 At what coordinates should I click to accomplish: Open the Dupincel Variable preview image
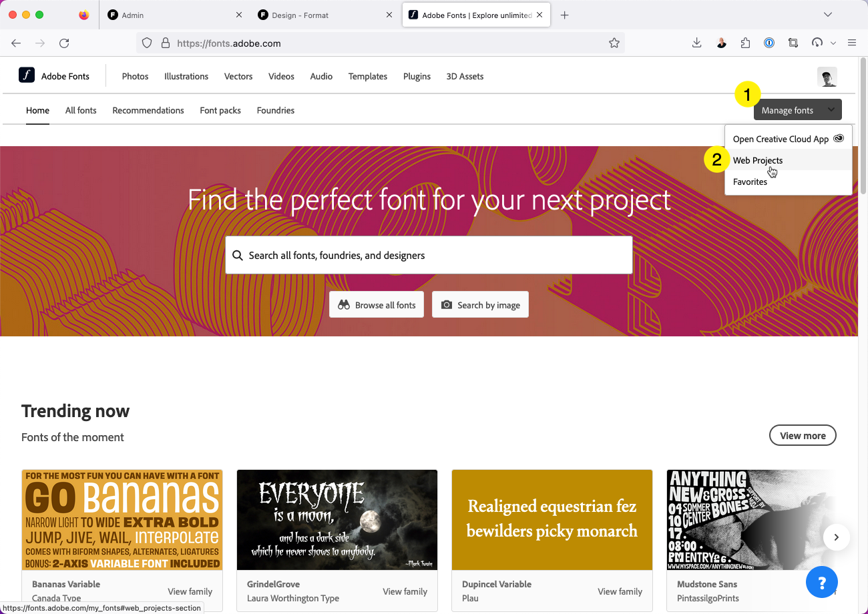coord(552,520)
